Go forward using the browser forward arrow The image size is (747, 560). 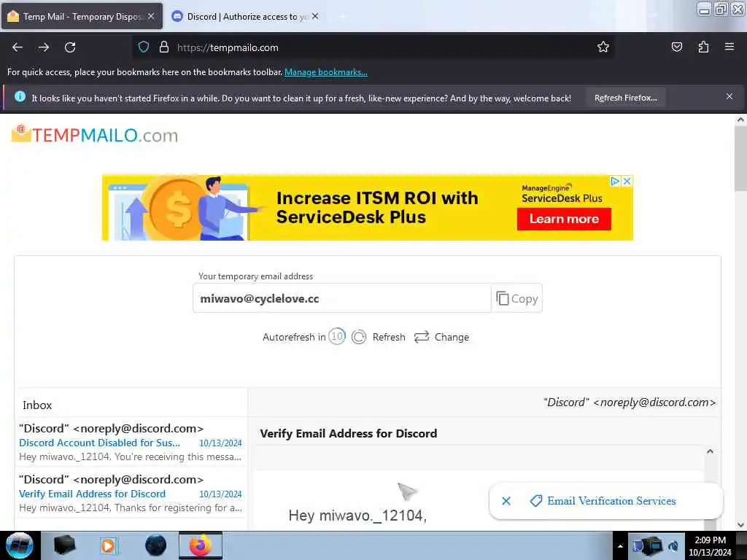click(x=44, y=47)
